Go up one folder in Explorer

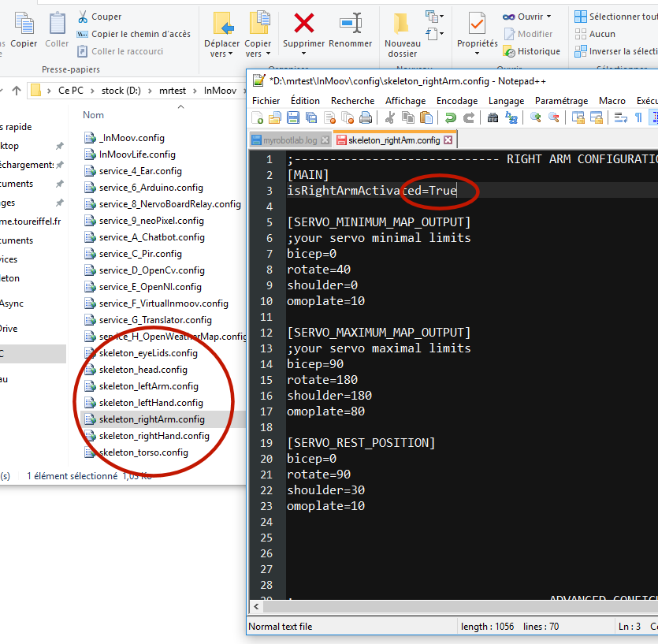[17, 91]
